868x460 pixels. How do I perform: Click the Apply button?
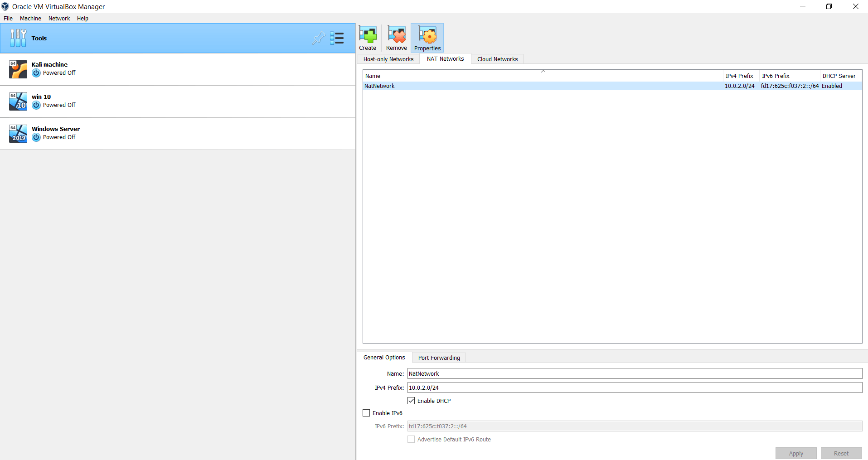[795, 453]
